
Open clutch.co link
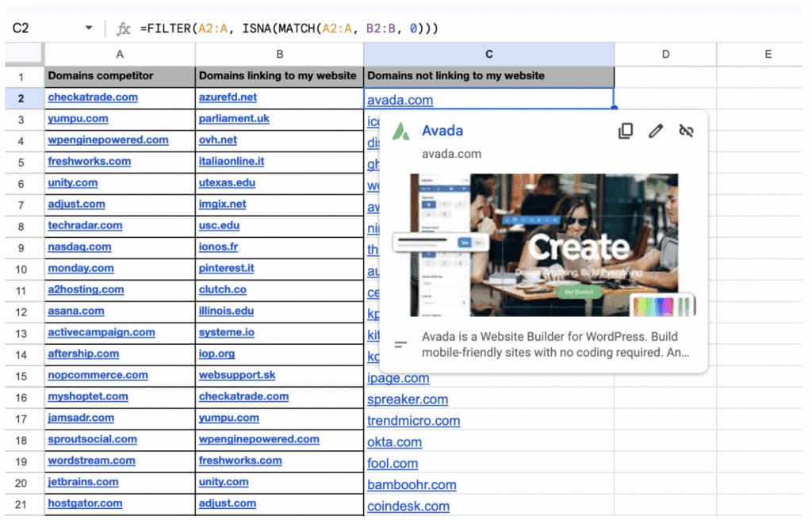coord(222,289)
